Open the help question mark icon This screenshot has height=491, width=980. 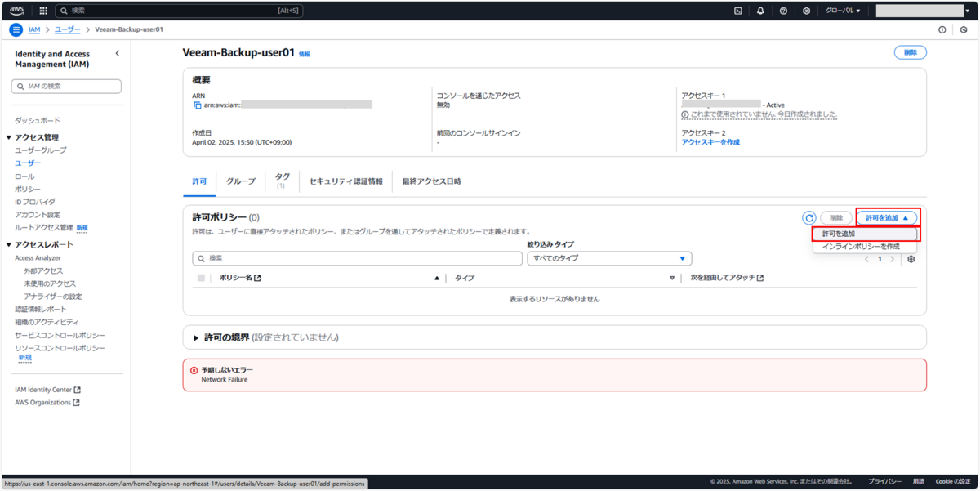click(x=783, y=11)
